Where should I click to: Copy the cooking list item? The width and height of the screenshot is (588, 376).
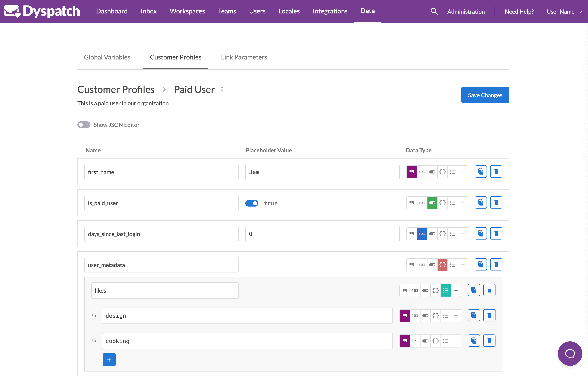click(474, 340)
